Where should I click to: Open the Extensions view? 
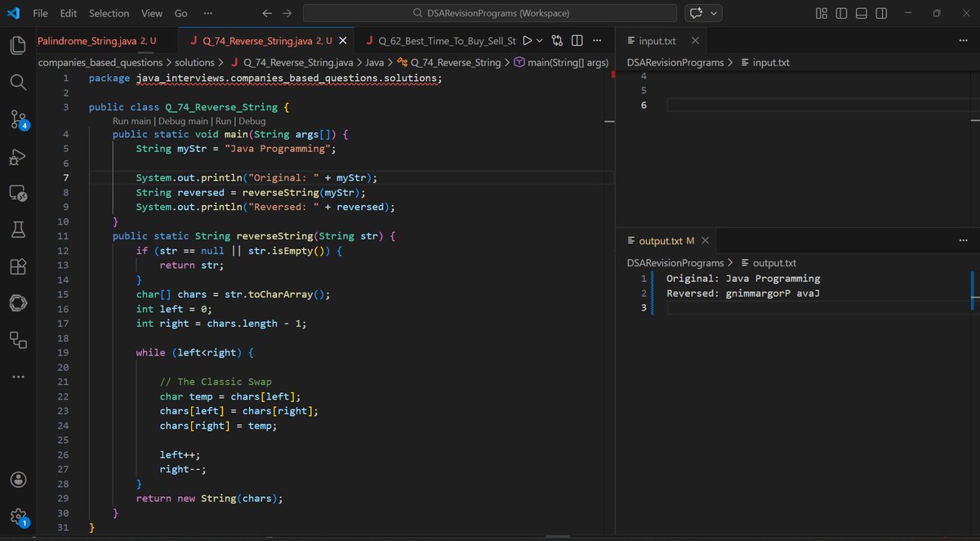[18, 266]
